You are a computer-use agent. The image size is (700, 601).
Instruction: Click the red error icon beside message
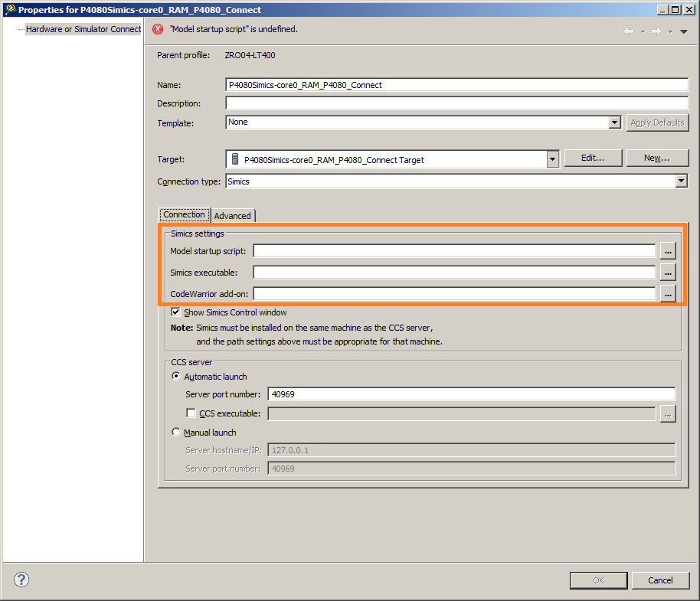point(158,29)
